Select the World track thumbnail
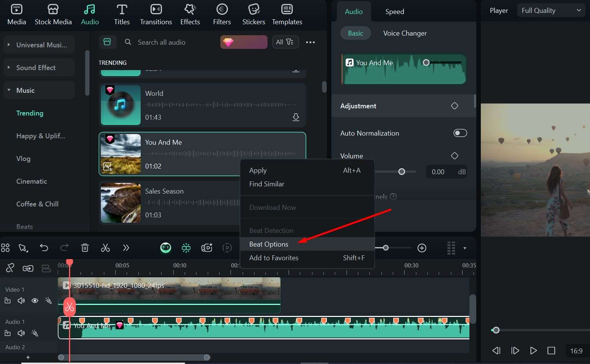 (121, 105)
